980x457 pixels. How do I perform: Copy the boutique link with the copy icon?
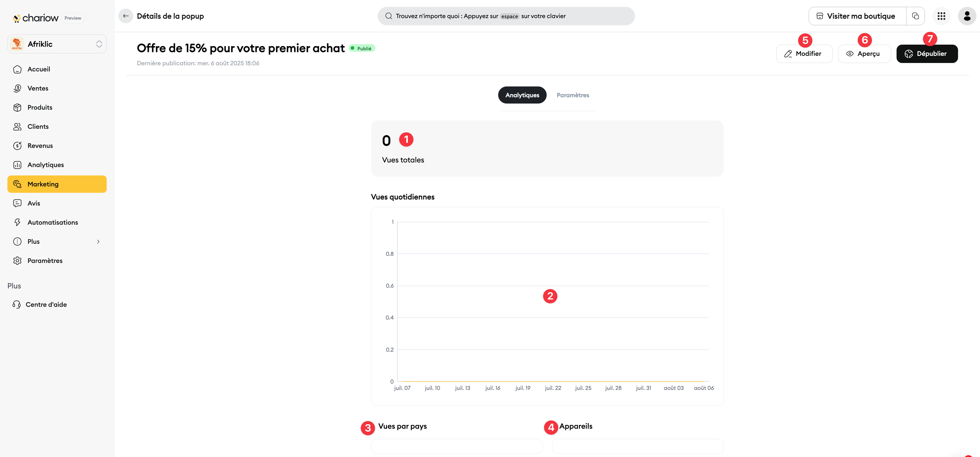tap(915, 16)
